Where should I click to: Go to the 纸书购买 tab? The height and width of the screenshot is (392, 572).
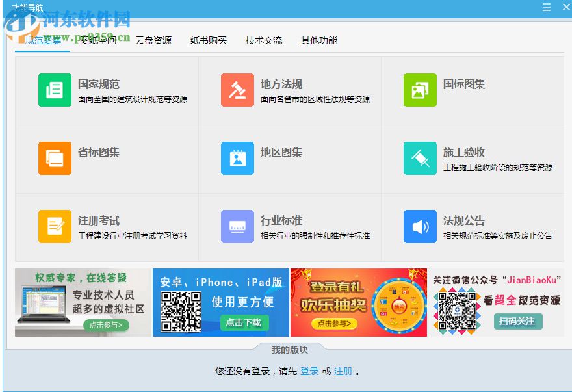point(208,40)
